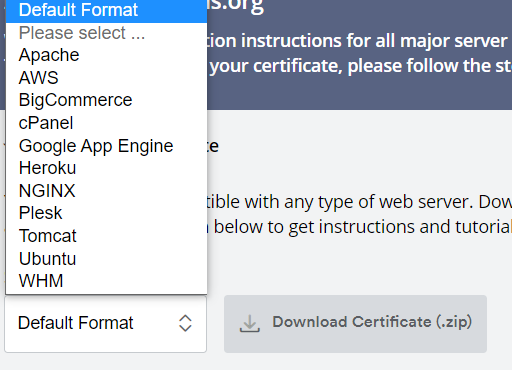
Task: Select Default Format in the dropdown list
Action: click(106, 10)
